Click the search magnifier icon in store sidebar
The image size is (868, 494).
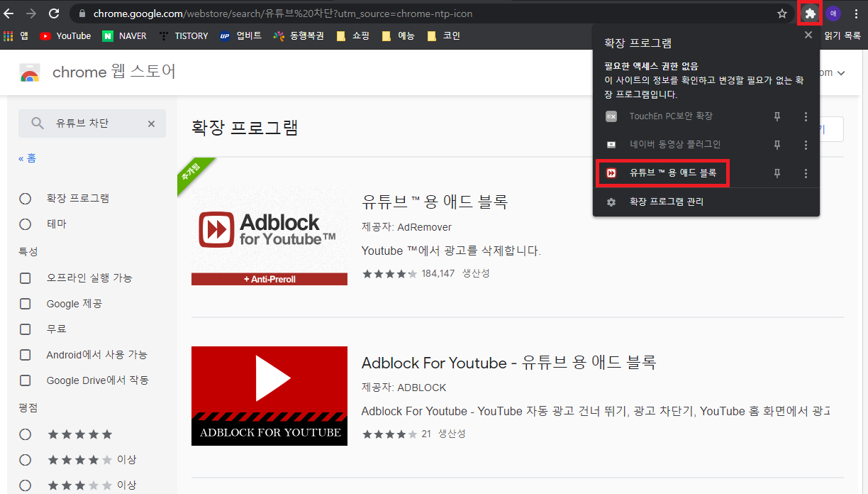38,123
